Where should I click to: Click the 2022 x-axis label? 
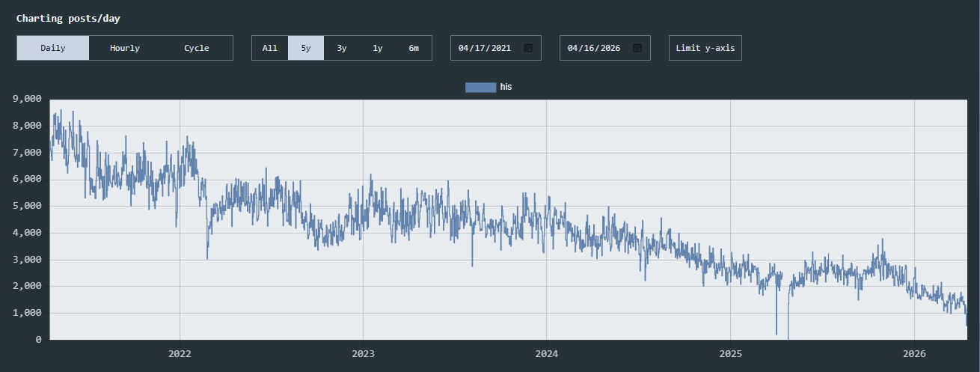[x=180, y=353]
